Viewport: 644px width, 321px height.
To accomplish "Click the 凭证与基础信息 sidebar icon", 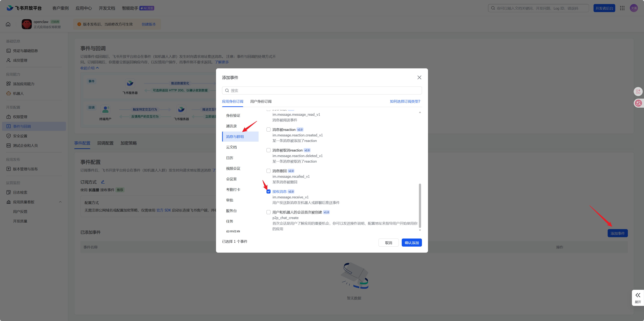I will click(9, 51).
